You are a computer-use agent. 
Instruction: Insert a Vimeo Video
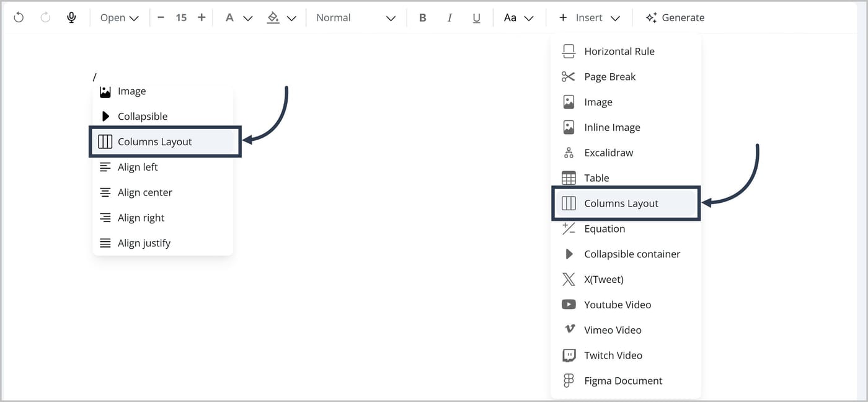[626, 330]
